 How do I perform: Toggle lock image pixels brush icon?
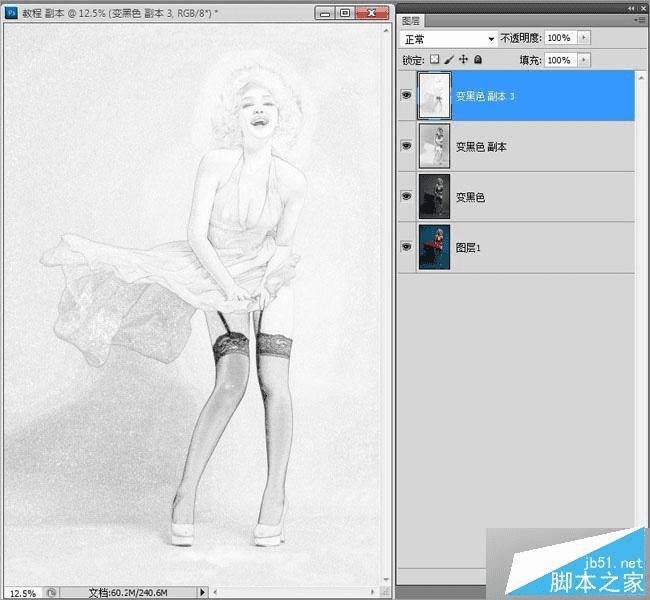[x=449, y=59]
